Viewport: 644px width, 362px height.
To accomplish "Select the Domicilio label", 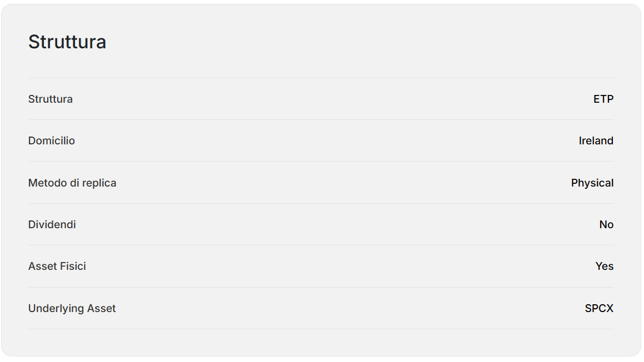I will pyautogui.click(x=51, y=141).
